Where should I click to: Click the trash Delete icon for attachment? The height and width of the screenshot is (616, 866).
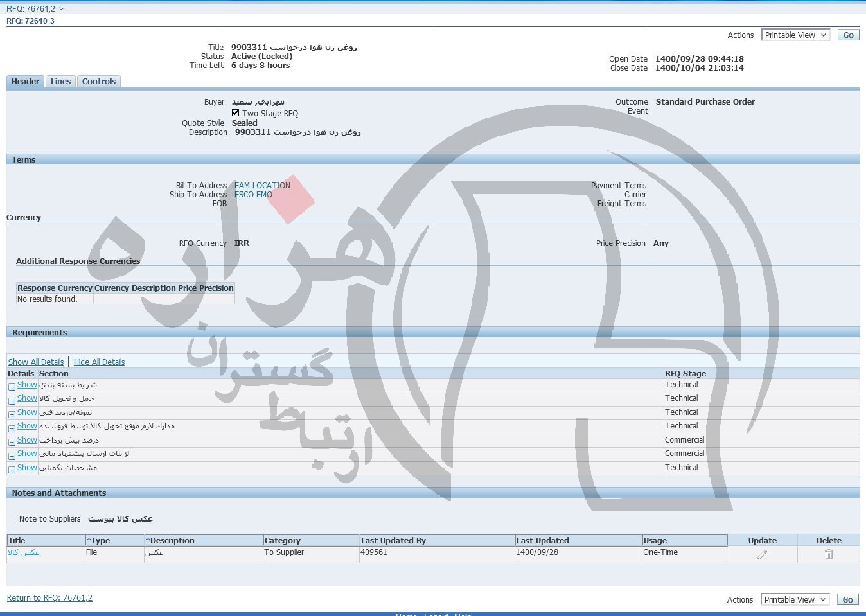[829, 554]
